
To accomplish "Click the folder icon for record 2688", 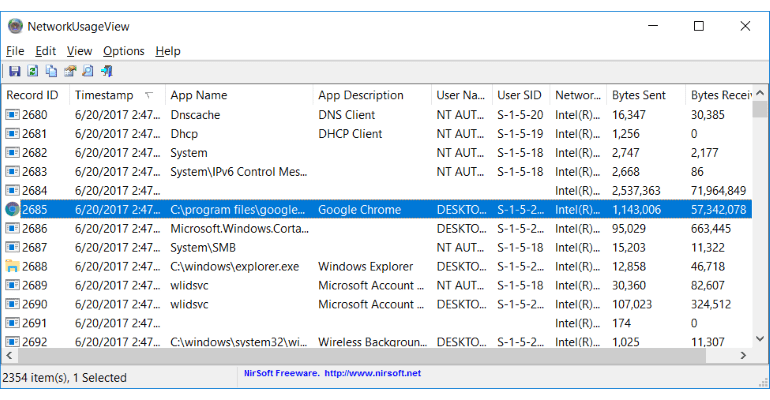I will click(x=12, y=267).
